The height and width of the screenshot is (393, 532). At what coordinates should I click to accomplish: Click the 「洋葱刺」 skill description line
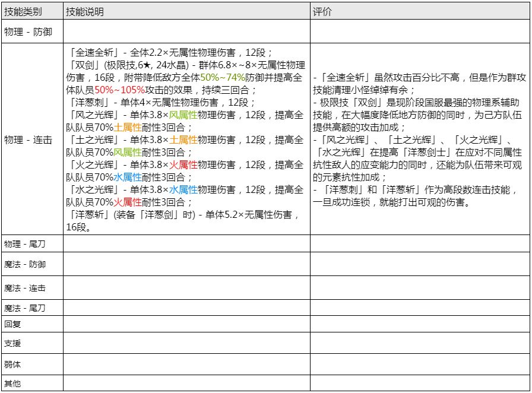click(x=161, y=102)
